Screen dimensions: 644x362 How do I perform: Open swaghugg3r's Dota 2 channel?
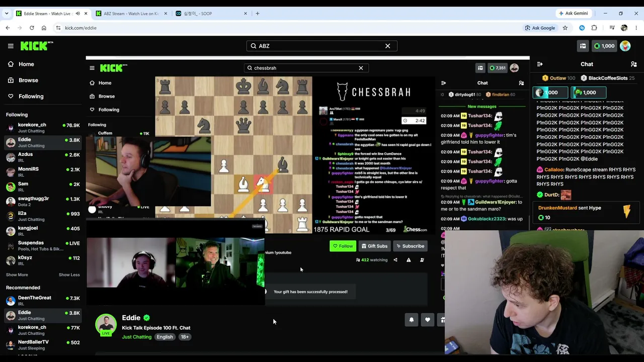pyautogui.click(x=43, y=202)
